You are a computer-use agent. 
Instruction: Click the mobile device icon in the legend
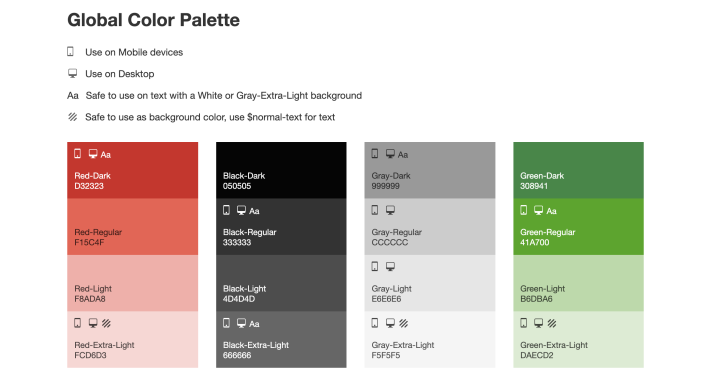(x=70, y=51)
